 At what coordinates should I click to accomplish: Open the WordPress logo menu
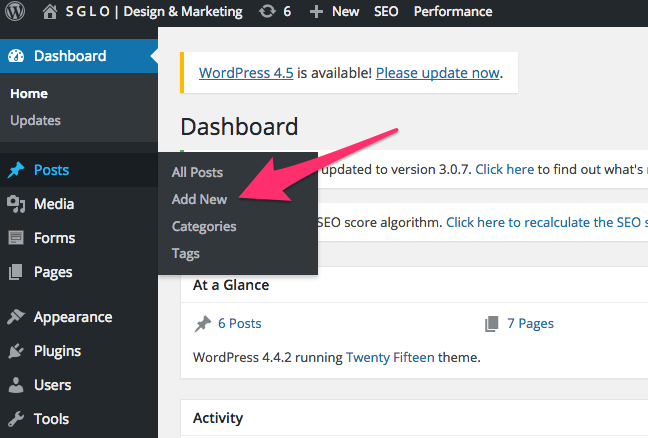[15, 11]
